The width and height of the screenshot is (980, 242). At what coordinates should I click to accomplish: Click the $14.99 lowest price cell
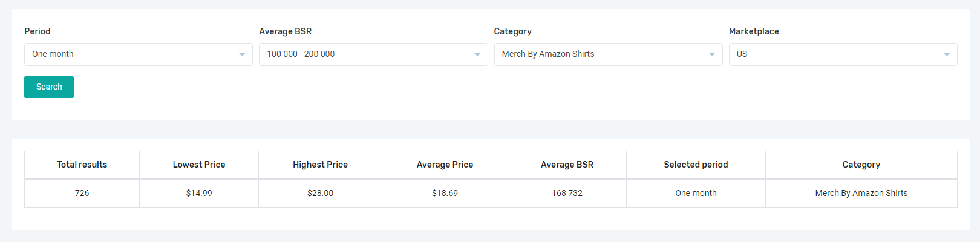(199, 193)
